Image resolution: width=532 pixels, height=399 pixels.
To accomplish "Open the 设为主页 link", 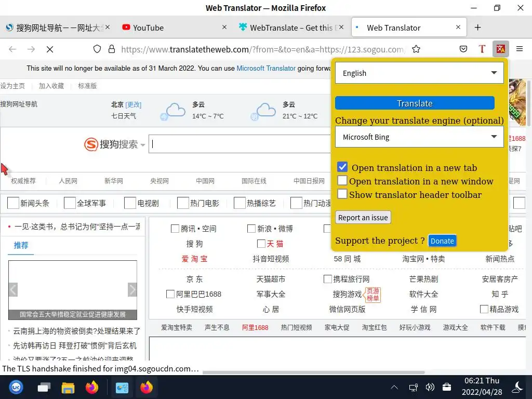I will 12,86.
